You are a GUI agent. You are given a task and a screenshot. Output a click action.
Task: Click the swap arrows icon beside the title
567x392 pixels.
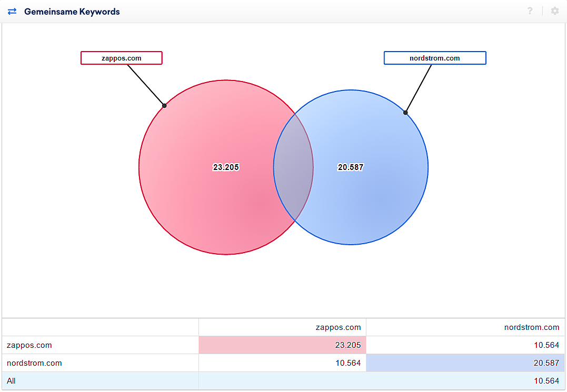coord(12,11)
